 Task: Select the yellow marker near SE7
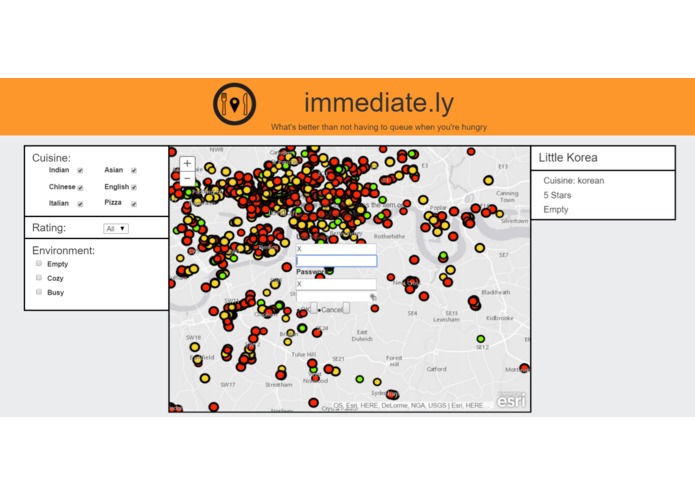pyautogui.click(x=480, y=248)
